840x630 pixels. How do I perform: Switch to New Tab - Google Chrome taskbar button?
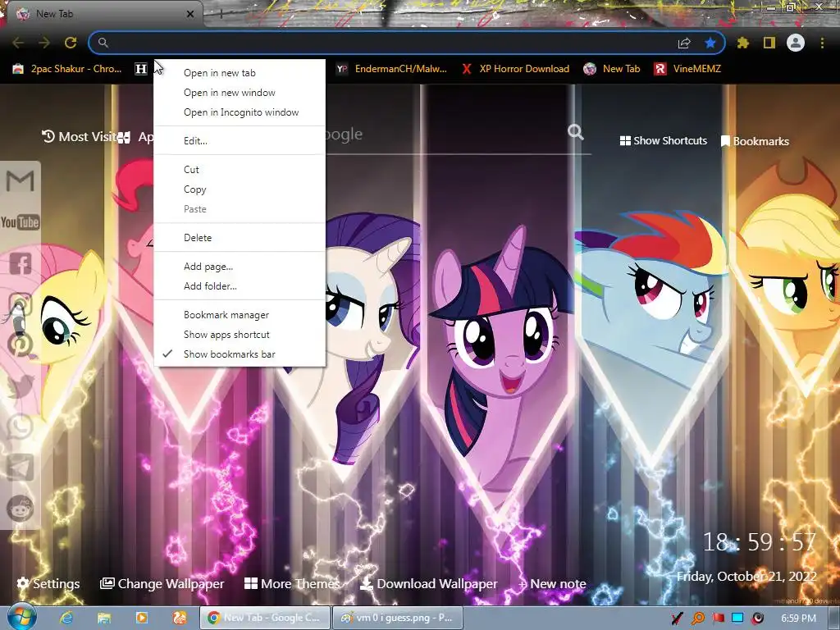click(x=265, y=618)
